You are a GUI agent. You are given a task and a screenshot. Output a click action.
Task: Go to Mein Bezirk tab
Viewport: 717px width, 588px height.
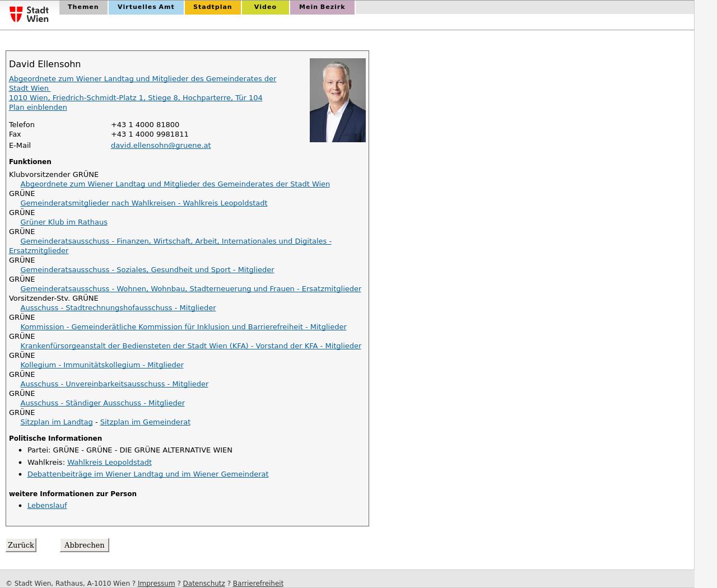click(x=322, y=7)
